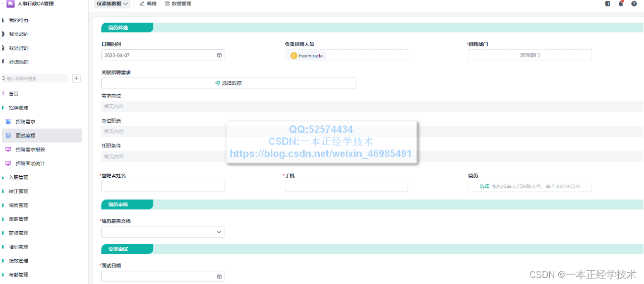Click 选择数据 under 关联招聘需求
This screenshot has width=644, height=284.
(x=228, y=83)
